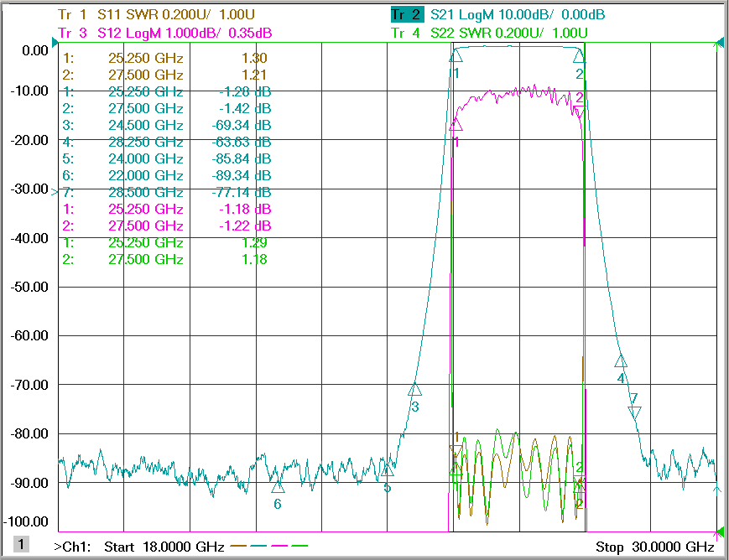Click the teal reference level arrow at top left
The width and height of the screenshot is (729, 560).
[55, 44]
